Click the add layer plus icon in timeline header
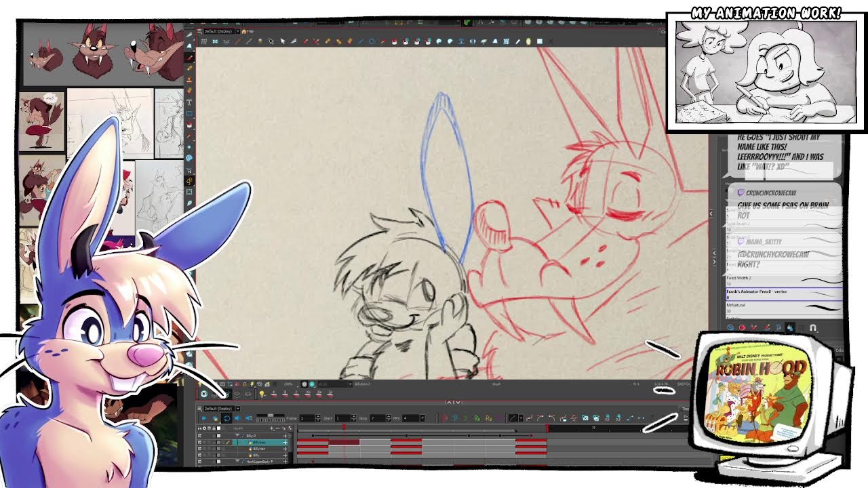Screen dimensions: 868x488 click(271, 428)
